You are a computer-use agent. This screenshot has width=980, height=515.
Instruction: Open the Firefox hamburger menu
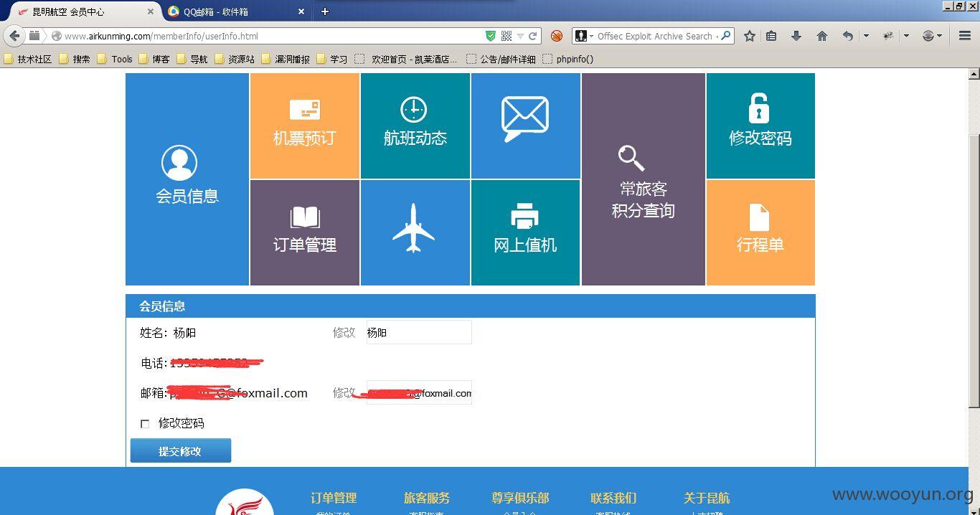point(965,36)
